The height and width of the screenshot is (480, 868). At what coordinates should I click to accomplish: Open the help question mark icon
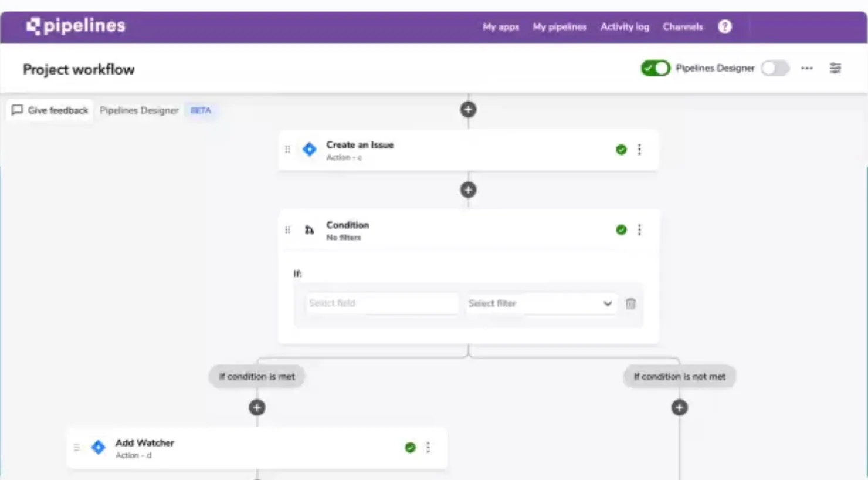[725, 26]
